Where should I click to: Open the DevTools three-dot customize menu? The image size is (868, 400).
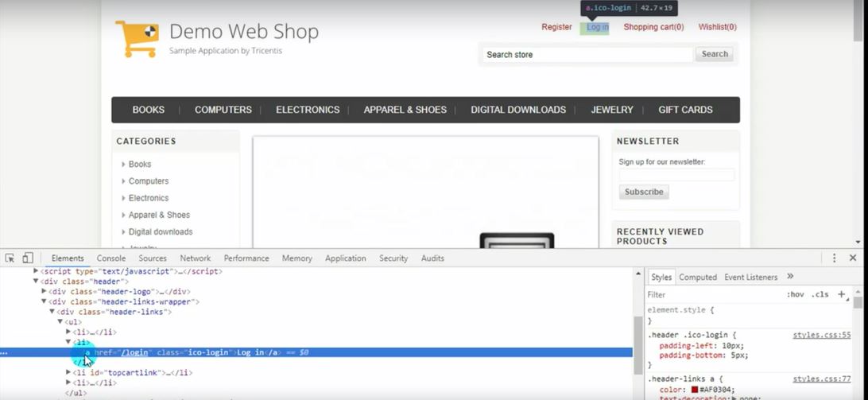point(835,258)
